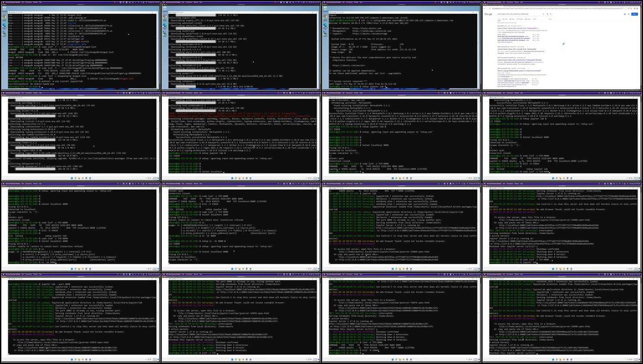Click the 'Collecting Flask~=1.1.2' line
This screenshot has height=364, width=643.
click(22, 143)
